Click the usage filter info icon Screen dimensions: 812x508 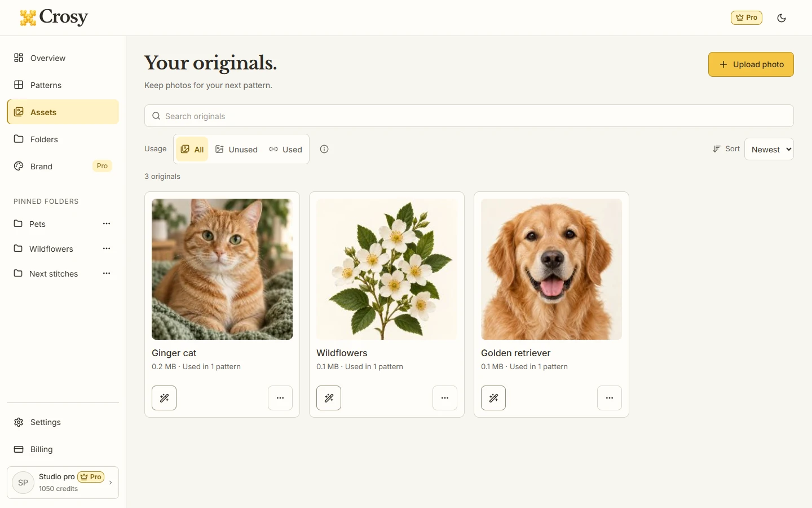tap(324, 149)
